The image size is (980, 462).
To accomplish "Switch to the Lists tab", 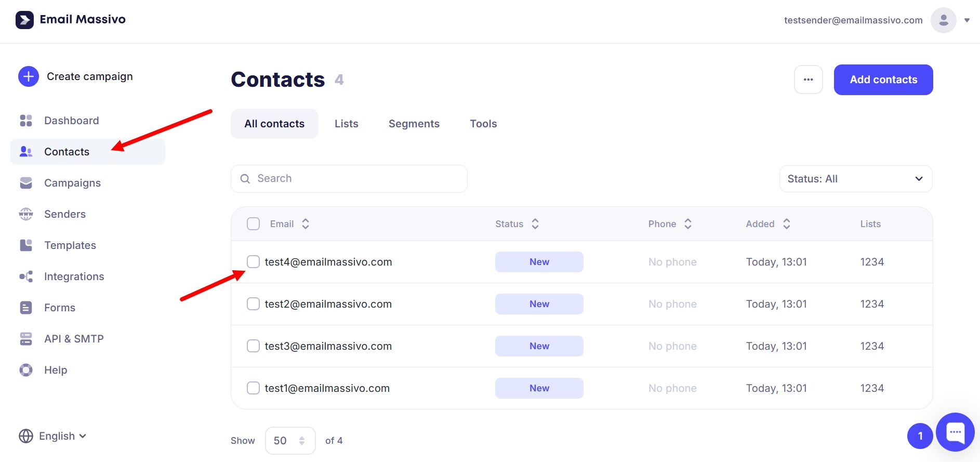I will click(x=346, y=124).
